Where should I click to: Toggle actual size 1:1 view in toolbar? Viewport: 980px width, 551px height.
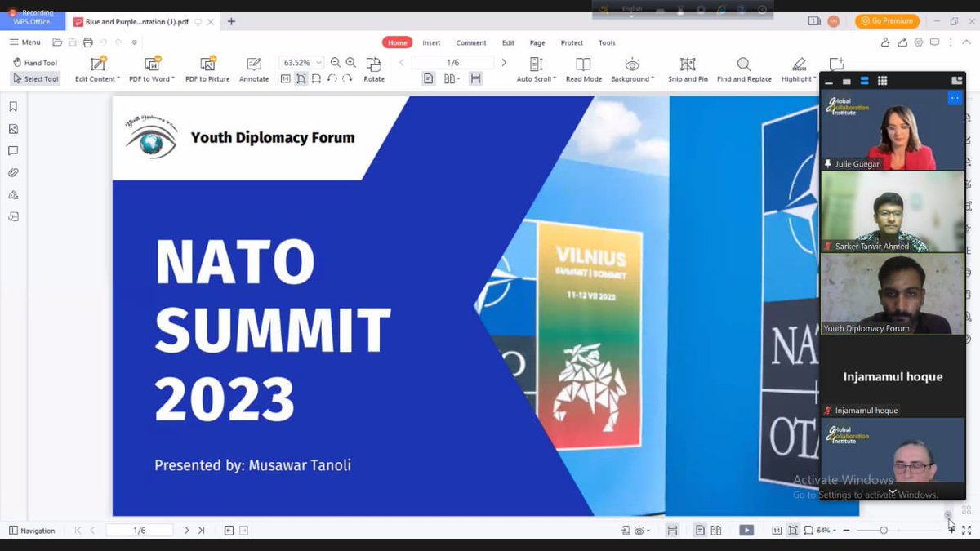coord(286,78)
